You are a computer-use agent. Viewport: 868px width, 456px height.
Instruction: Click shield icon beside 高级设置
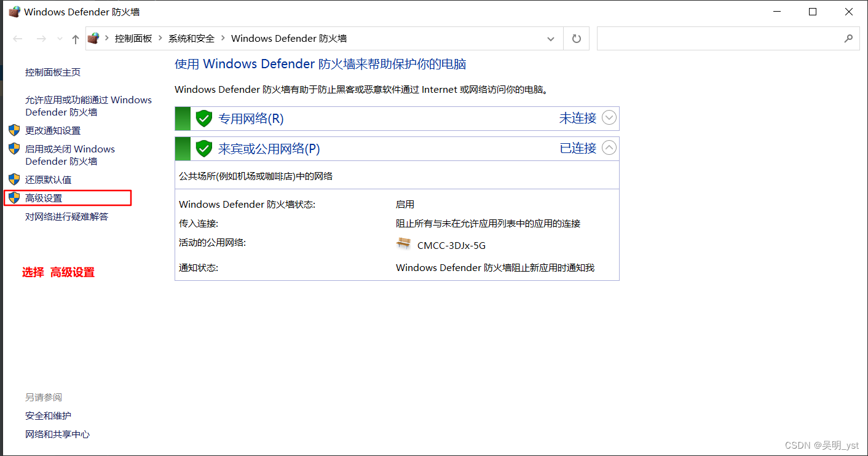[x=14, y=198]
